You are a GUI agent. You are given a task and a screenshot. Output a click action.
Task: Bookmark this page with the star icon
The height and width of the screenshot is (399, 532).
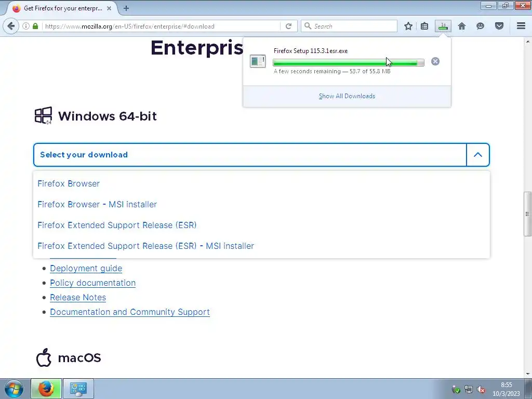tap(408, 26)
